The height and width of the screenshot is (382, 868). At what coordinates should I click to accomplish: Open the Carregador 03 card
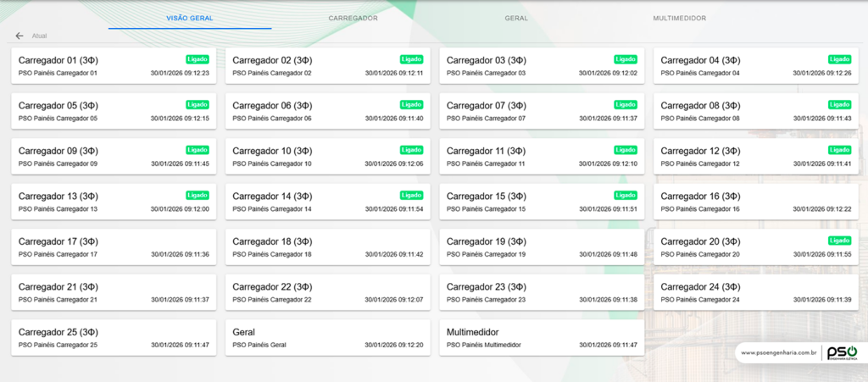[x=541, y=66]
